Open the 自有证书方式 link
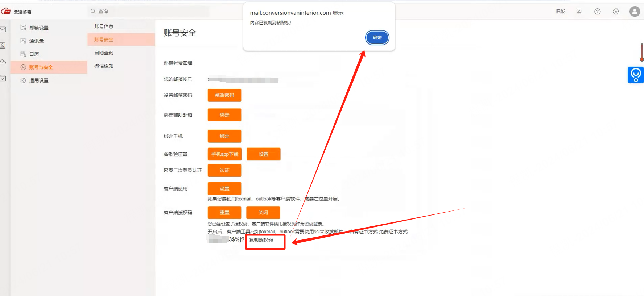Viewport: 644px width, 296px height. click(363, 232)
